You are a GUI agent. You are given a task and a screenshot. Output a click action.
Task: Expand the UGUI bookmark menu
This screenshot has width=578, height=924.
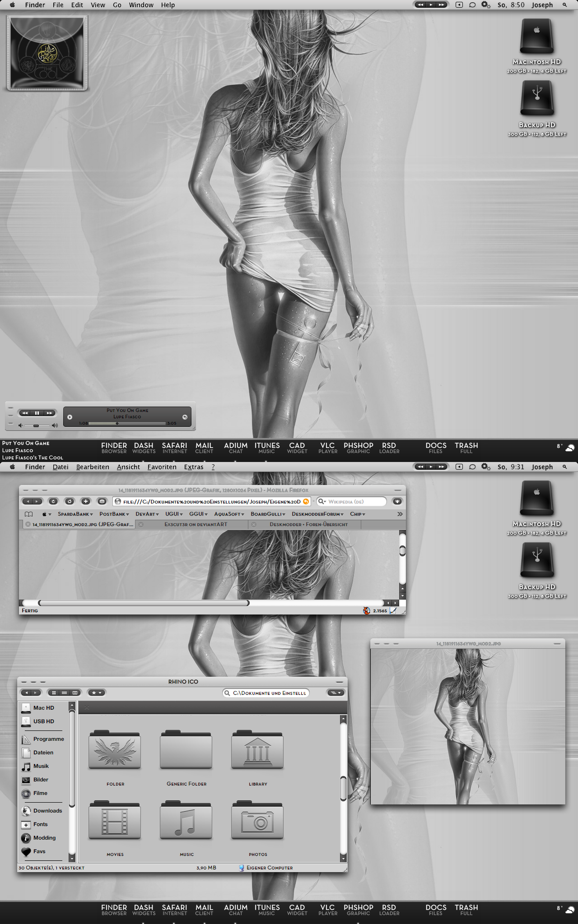[174, 514]
